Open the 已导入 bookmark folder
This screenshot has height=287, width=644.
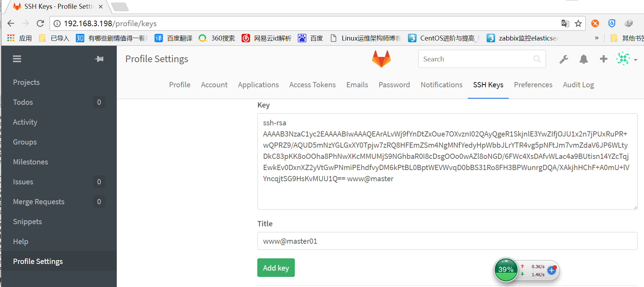54,38
